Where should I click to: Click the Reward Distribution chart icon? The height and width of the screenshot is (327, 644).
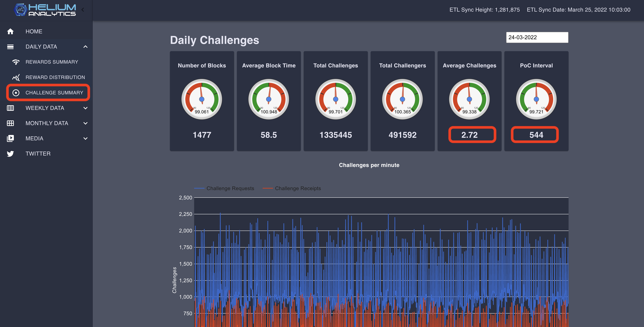(16, 77)
